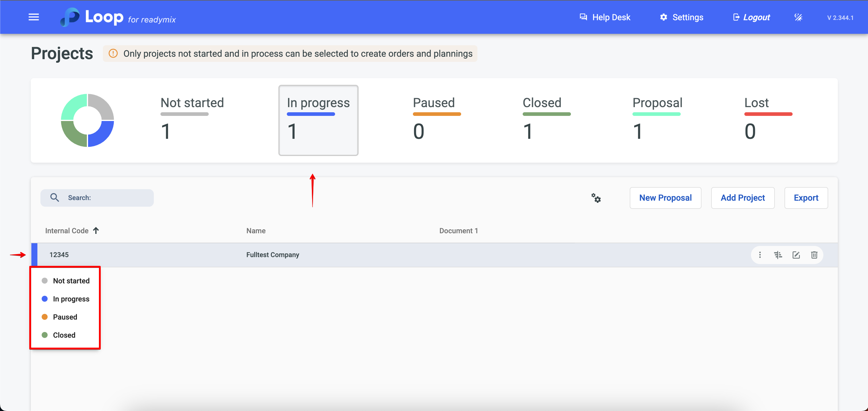Image resolution: width=868 pixels, height=411 pixels.
Task: Select Paused in the status menu
Action: tap(65, 317)
